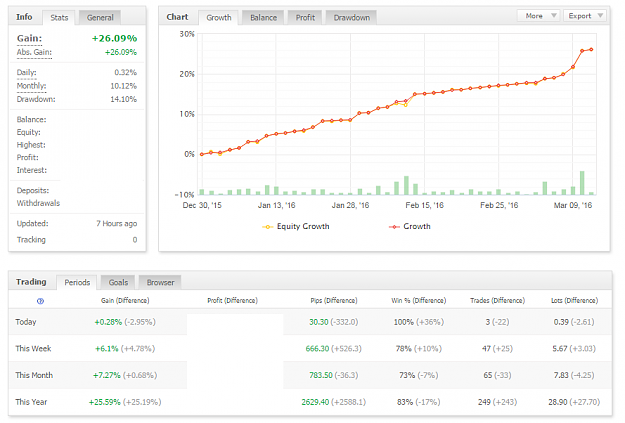Click the Gain (Difference) column header

[x=125, y=301]
